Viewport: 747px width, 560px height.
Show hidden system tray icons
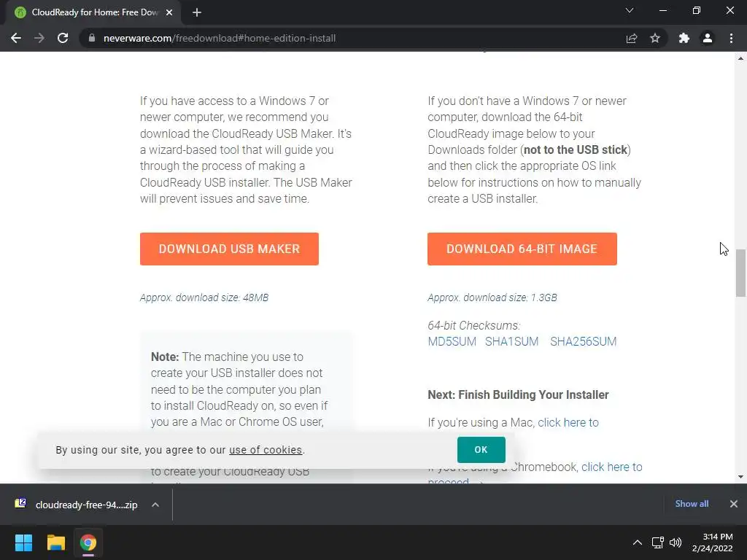coord(638,542)
